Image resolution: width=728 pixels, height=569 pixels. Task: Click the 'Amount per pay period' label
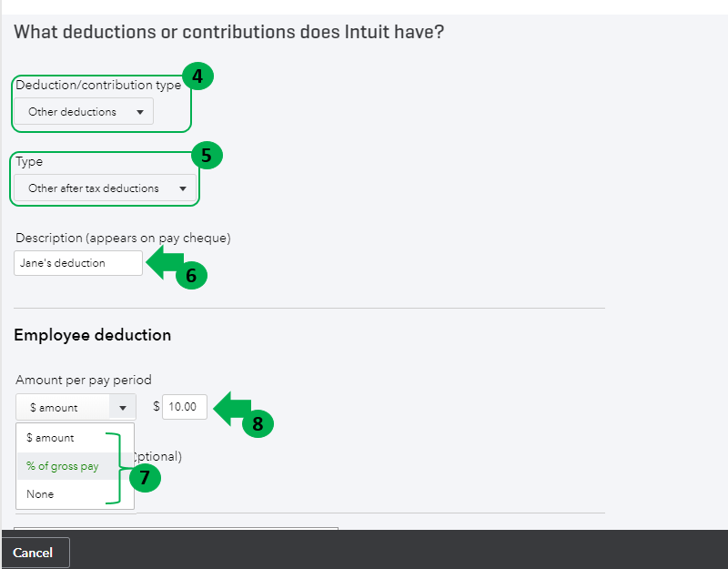[x=84, y=380]
